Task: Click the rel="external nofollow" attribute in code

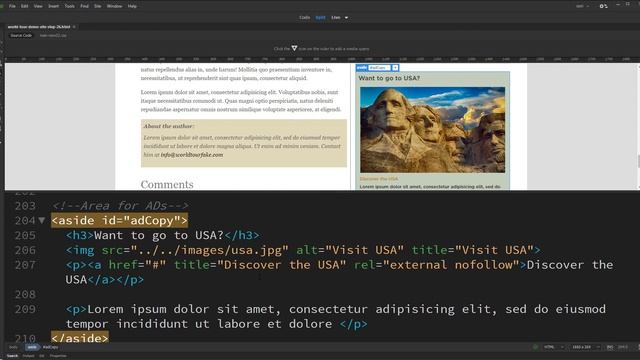Action: pos(436,265)
